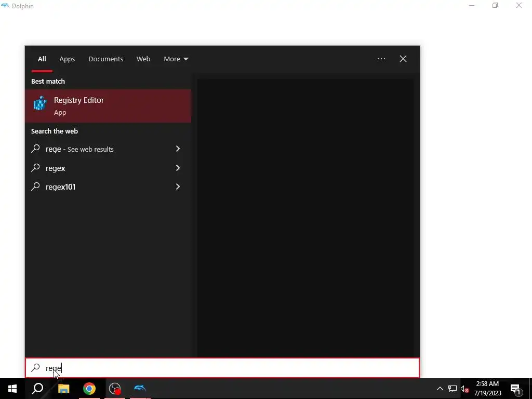The image size is (532, 399).
Task: Switch to the OBS recording app on taskbar
Action: [115, 389]
